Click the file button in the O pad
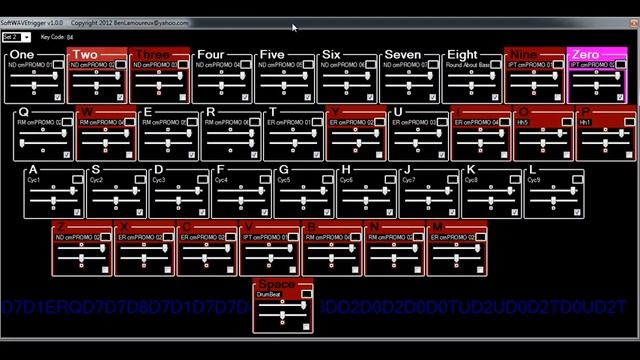Viewport: 640px width, 360px height. (567, 122)
